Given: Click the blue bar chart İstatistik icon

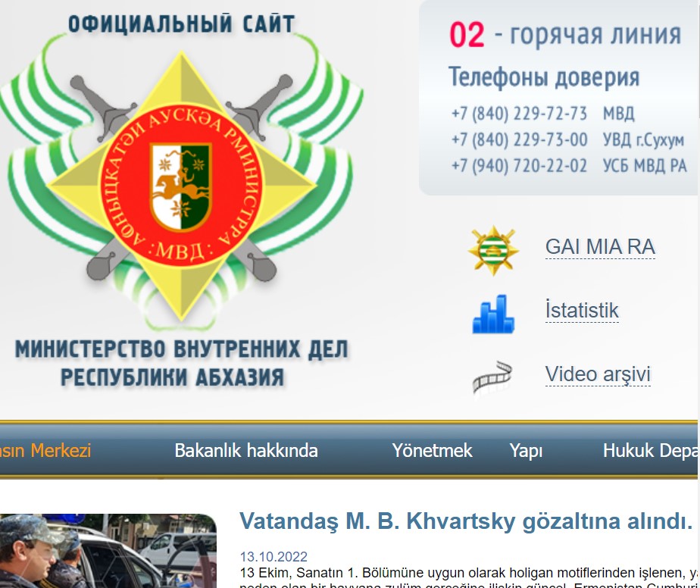Looking at the screenshot, I should tap(493, 313).
